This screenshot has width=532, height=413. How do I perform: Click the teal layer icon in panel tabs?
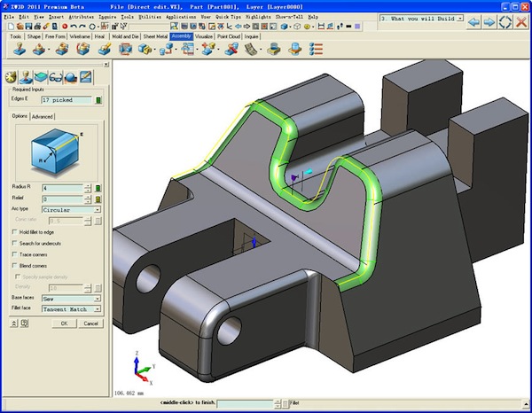pos(41,77)
